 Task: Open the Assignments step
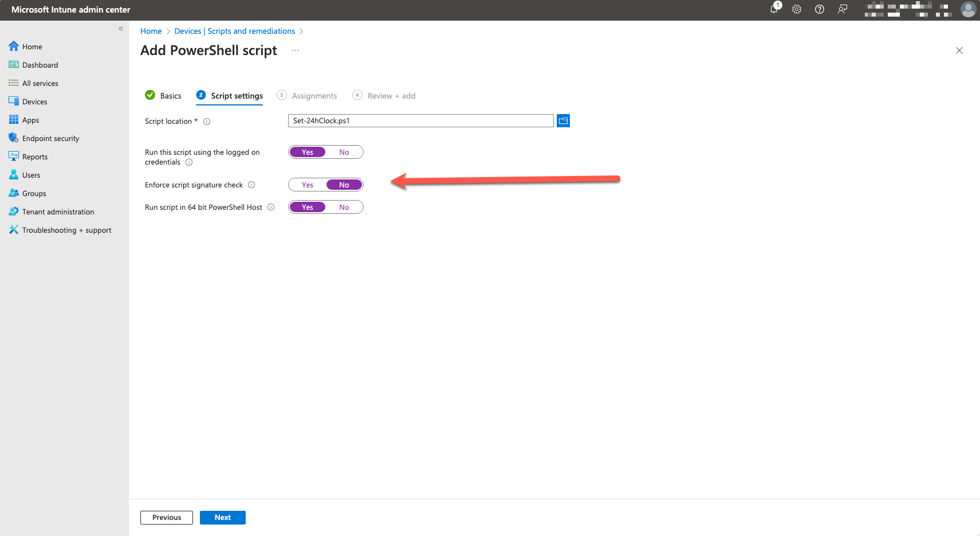(x=314, y=95)
